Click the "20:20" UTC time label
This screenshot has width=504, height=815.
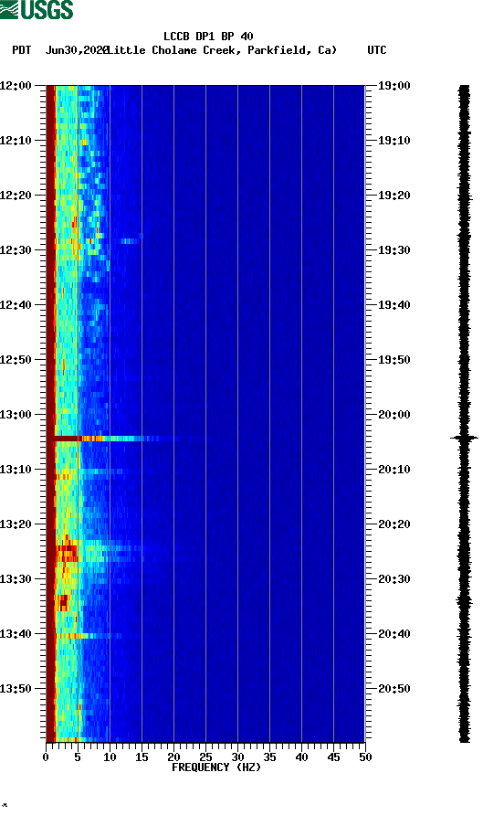[394, 524]
